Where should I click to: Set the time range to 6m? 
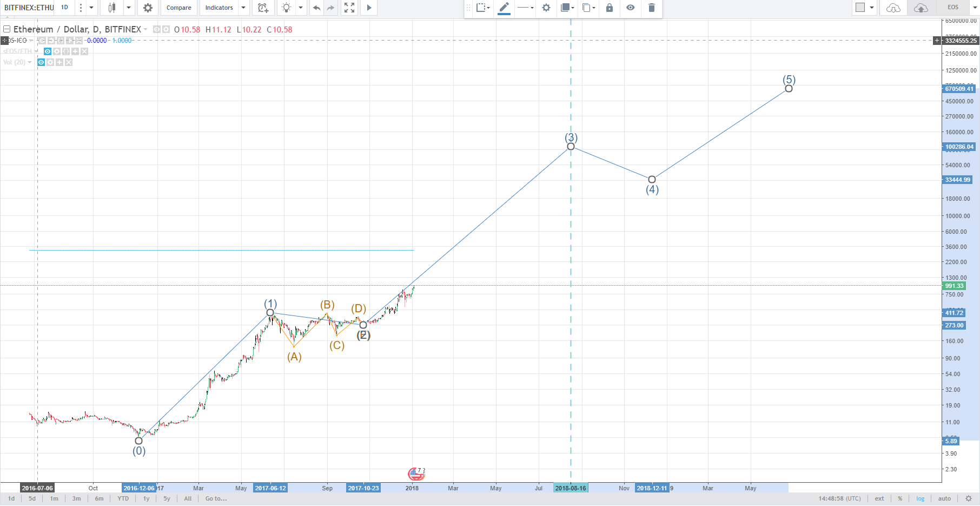tap(99, 498)
